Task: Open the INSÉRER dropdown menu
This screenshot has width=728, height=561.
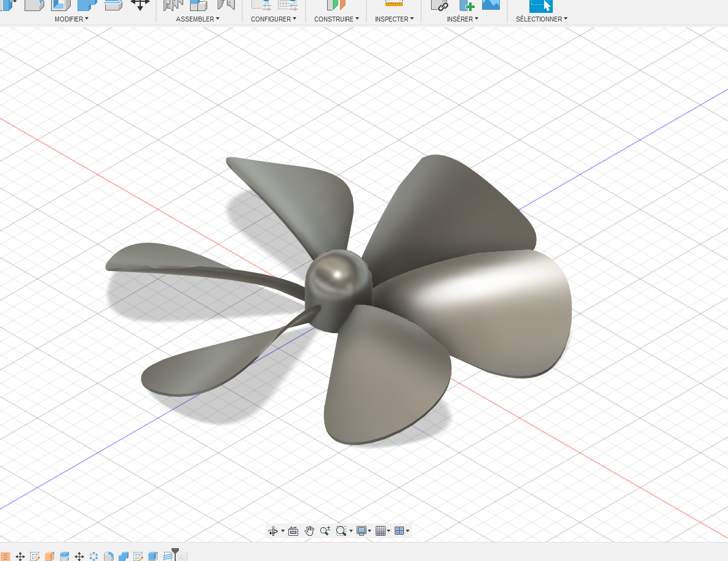Action: [462, 19]
